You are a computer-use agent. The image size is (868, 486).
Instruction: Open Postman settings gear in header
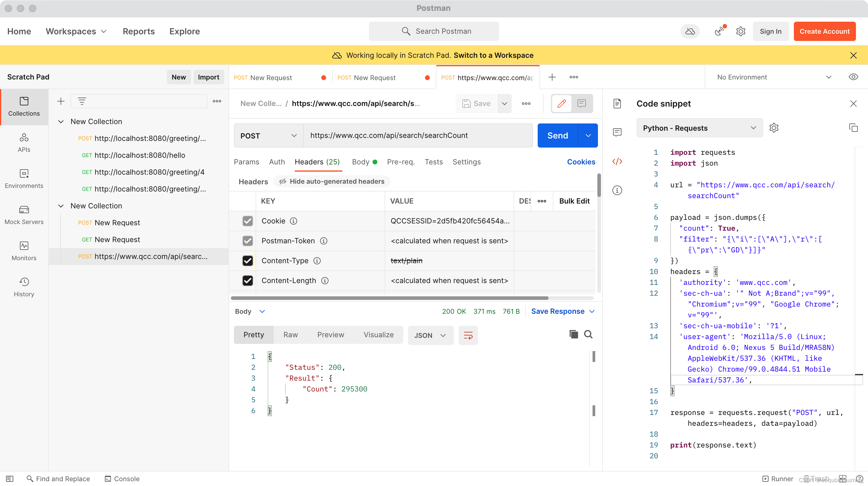[x=740, y=31]
